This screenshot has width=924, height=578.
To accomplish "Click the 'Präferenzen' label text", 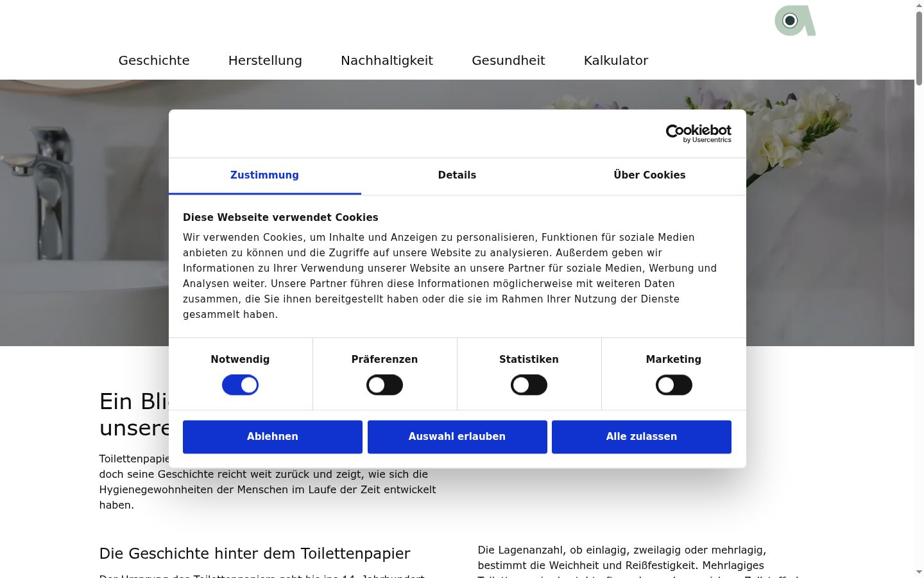I will click(384, 360).
